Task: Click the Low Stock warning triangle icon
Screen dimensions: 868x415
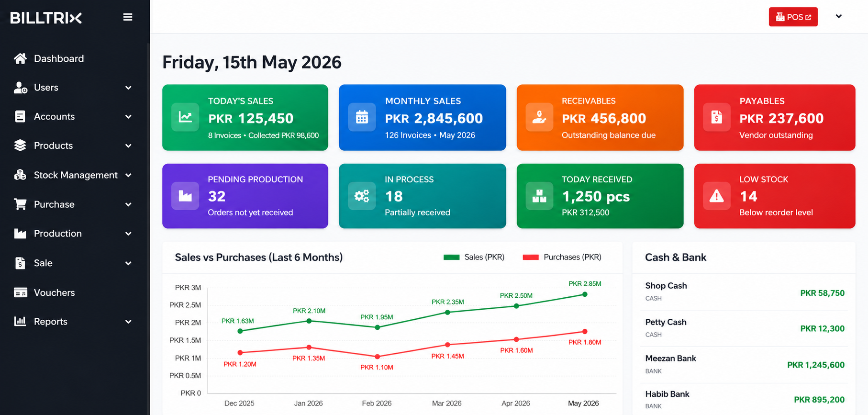Action: pos(717,196)
